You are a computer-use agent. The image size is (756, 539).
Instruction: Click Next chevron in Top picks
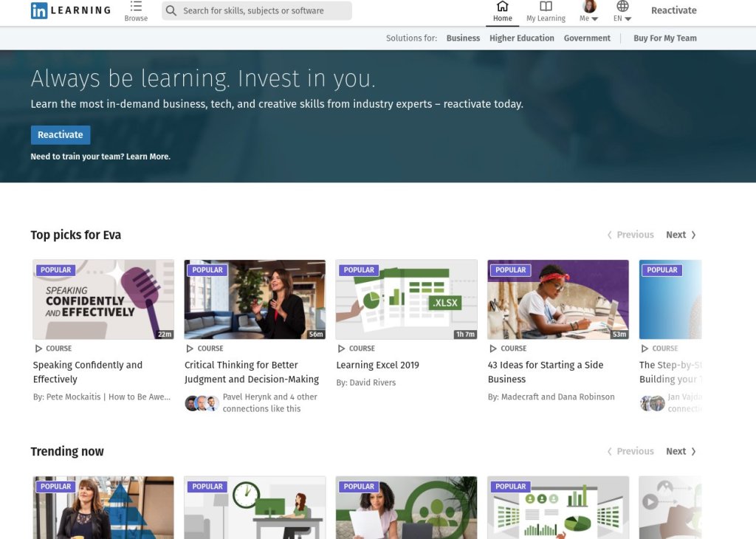click(693, 235)
